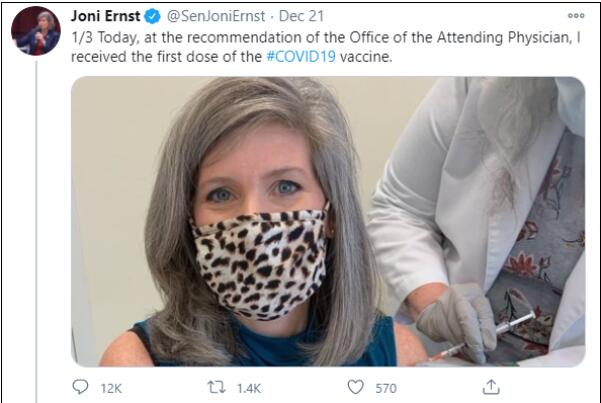Click the 570 likes count
The height and width of the screenshot is (403, 601).
click(386, 388)
